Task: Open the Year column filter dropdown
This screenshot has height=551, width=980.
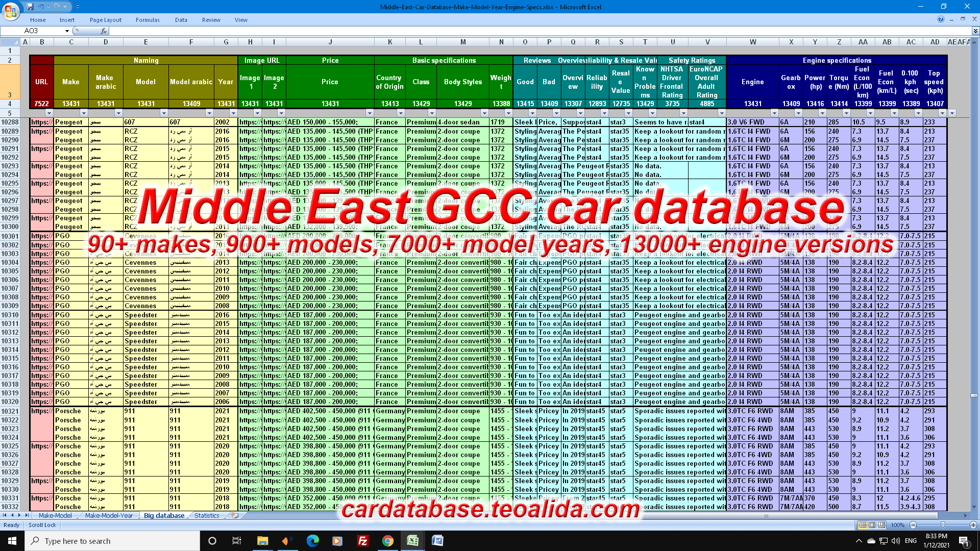Action: coord(233,113)
